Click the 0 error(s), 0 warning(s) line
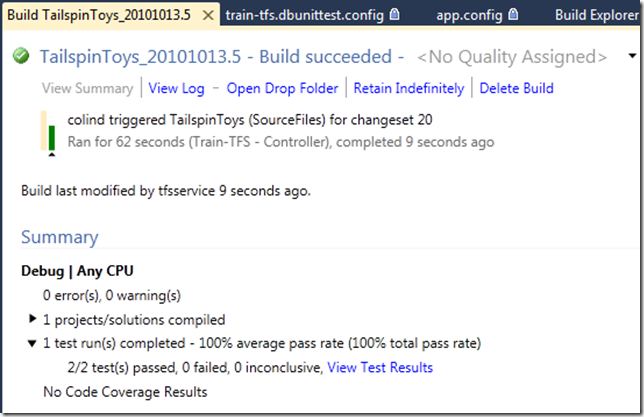Viewport: 644px width, 417px height. [112, 295]
